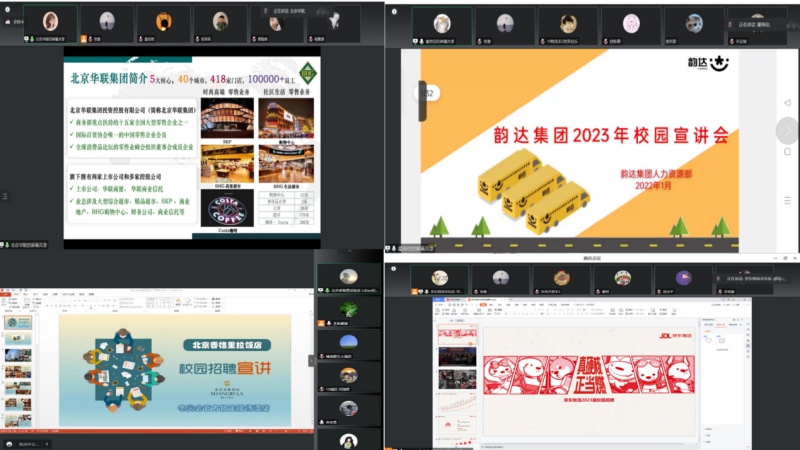This screenshot has width=800, height=450.
Task: Tap the square recents icon beside 韵达 slide
Action: click(x=787, y=152)
